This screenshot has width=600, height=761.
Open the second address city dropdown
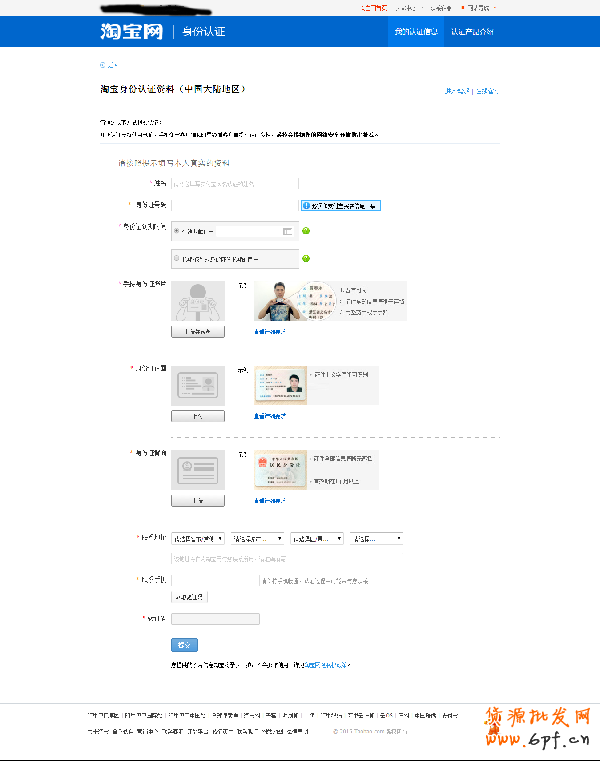(258, 538)
